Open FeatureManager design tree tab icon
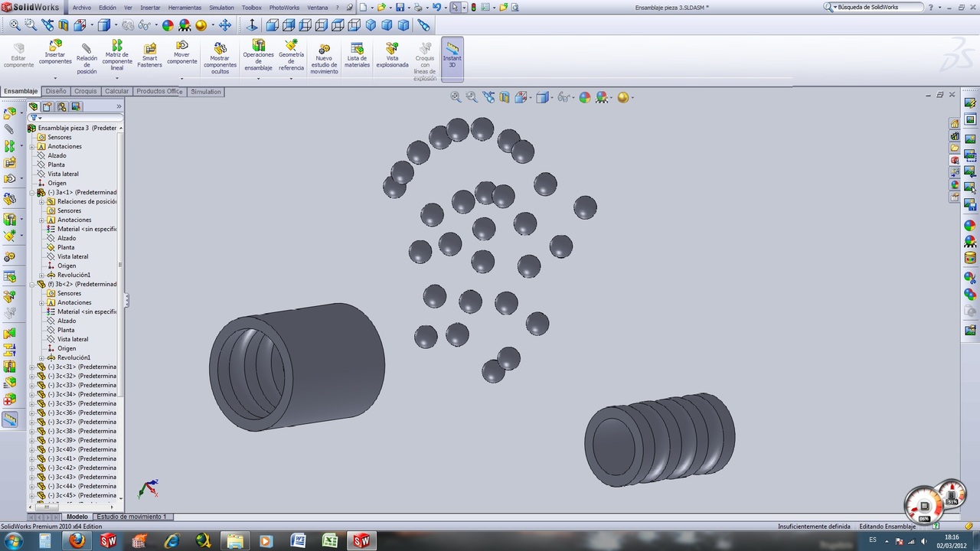This screenshot has width=980, height=551. 34,106
